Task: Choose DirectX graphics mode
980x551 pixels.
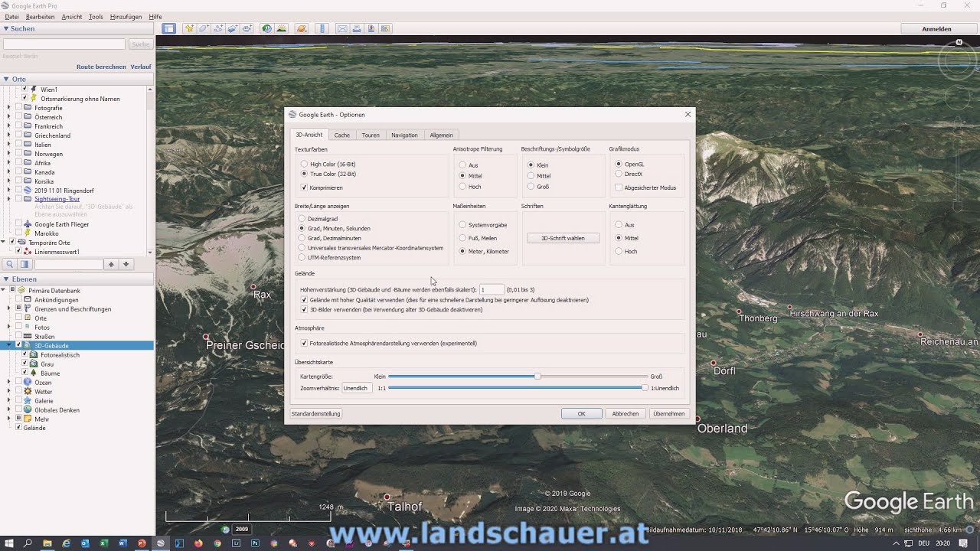Action: tap(619, 174)
